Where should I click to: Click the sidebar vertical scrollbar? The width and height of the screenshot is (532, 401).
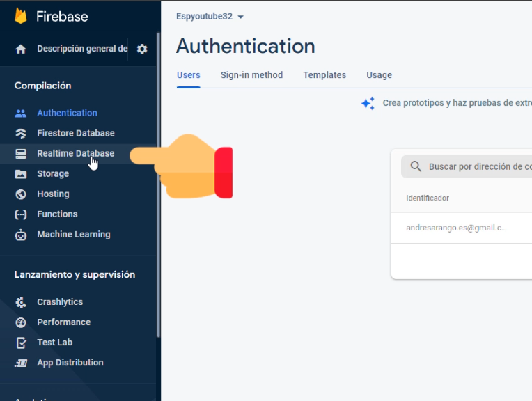[x=158, y=185]
